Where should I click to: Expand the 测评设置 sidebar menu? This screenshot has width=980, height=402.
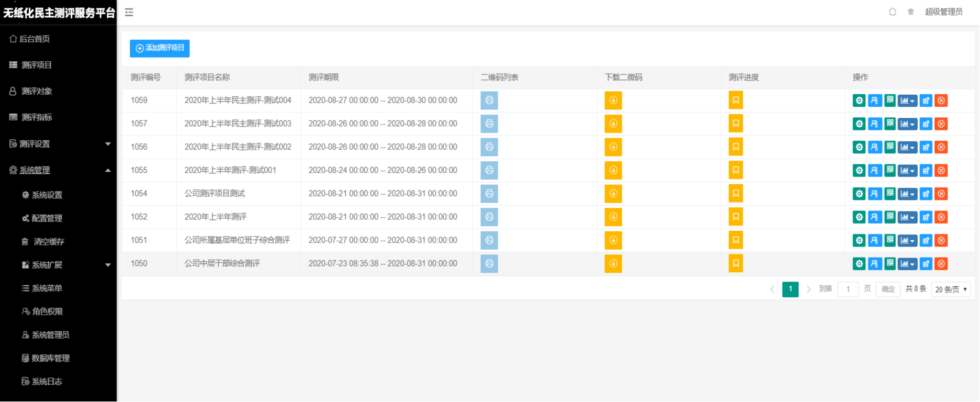pos(58,144)
